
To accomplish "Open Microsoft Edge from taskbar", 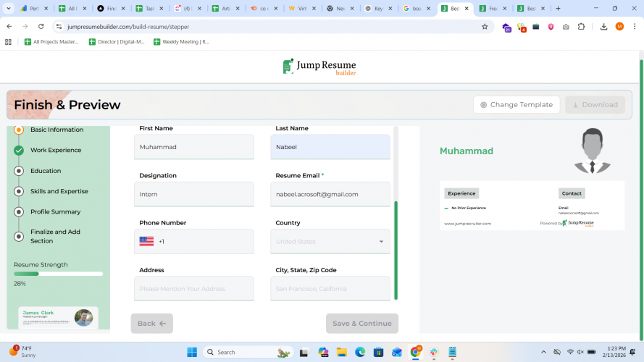I will click(360, 352).
